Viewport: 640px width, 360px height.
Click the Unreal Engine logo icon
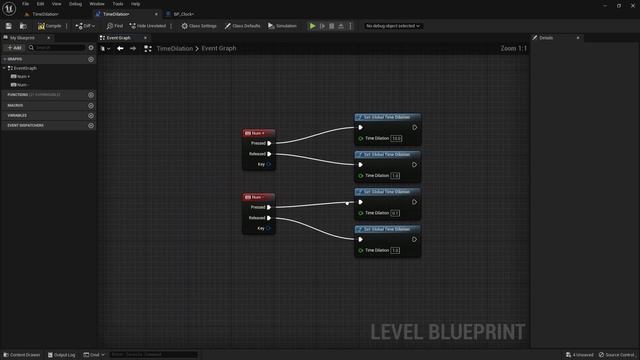click(x=9, y=8)
